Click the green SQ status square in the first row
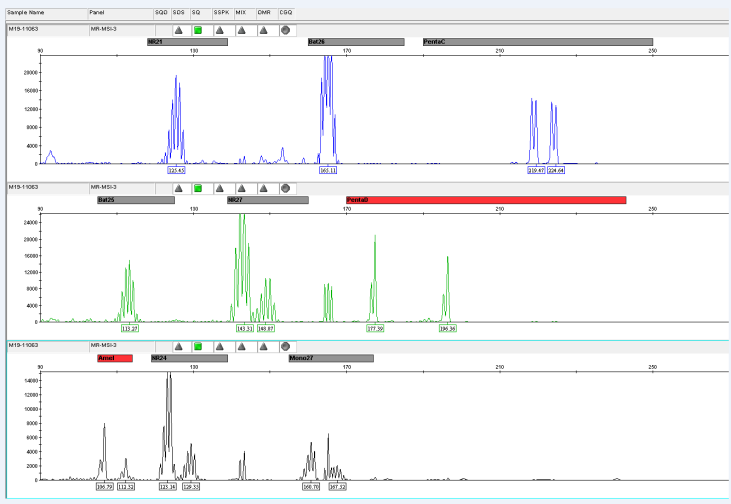Viewport: 731px width, 504px height. 198,30
